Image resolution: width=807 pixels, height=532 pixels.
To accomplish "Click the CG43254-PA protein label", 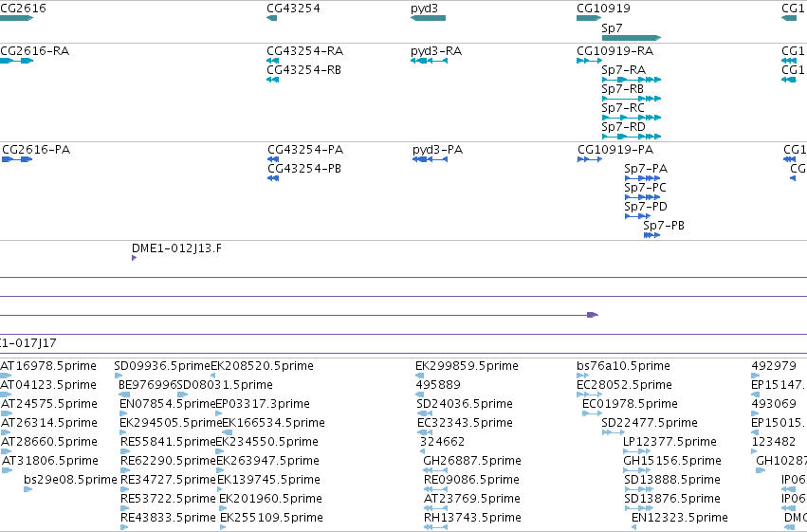I will point(305,150).
